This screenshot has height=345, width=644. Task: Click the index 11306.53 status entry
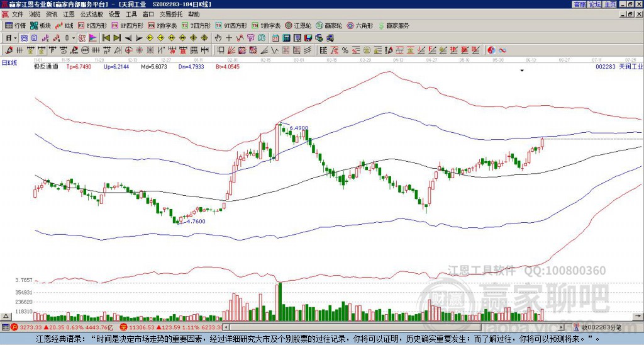click(x=172, y=327)
